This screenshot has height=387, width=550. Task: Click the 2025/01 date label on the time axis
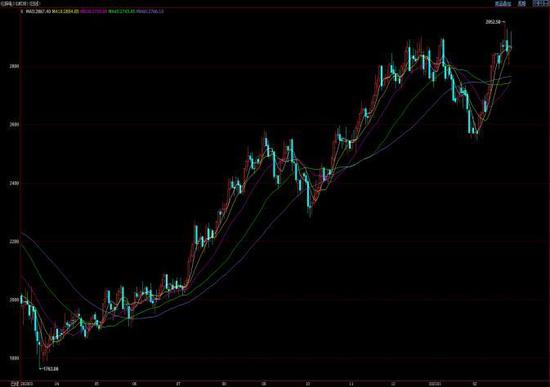(436, 384)
